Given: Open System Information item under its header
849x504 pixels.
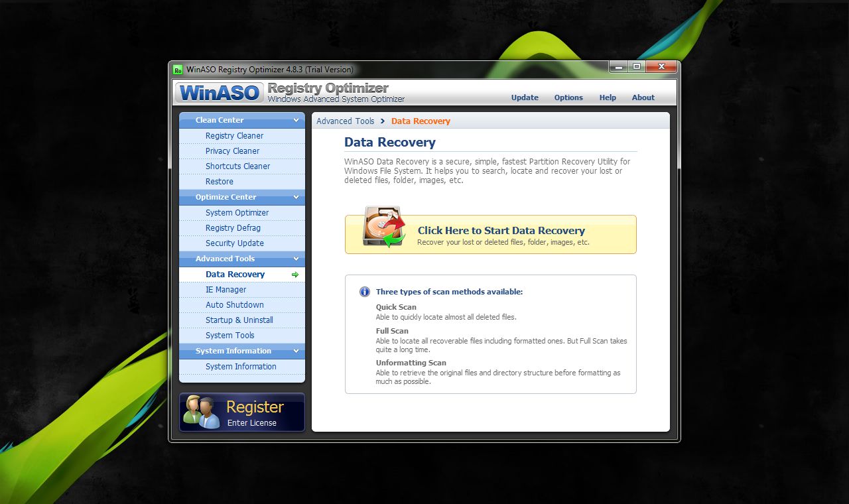Looking at the screenshot, I should coord(242,367).
